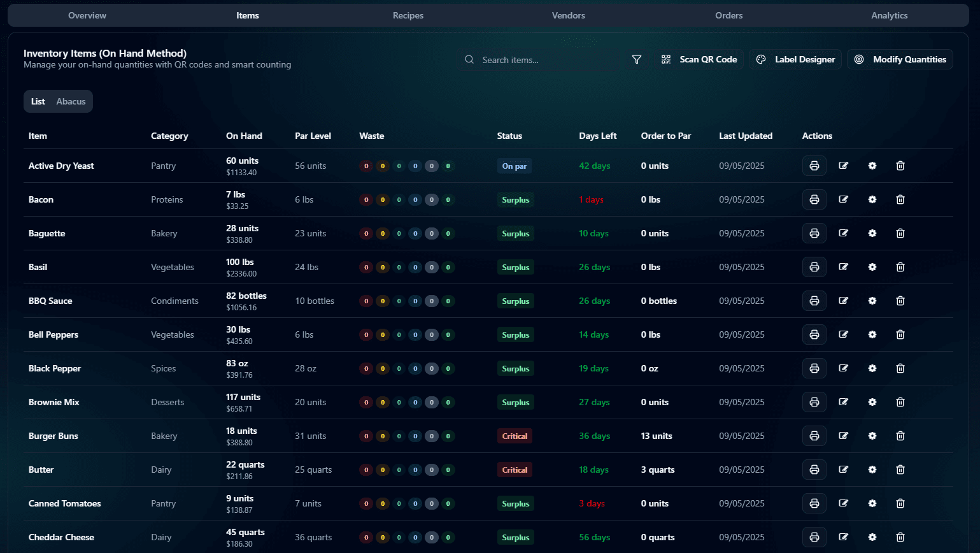Open the Vendors tab
Image resolution: width=980 pixels, height=553 pixels.
[568, 15]
